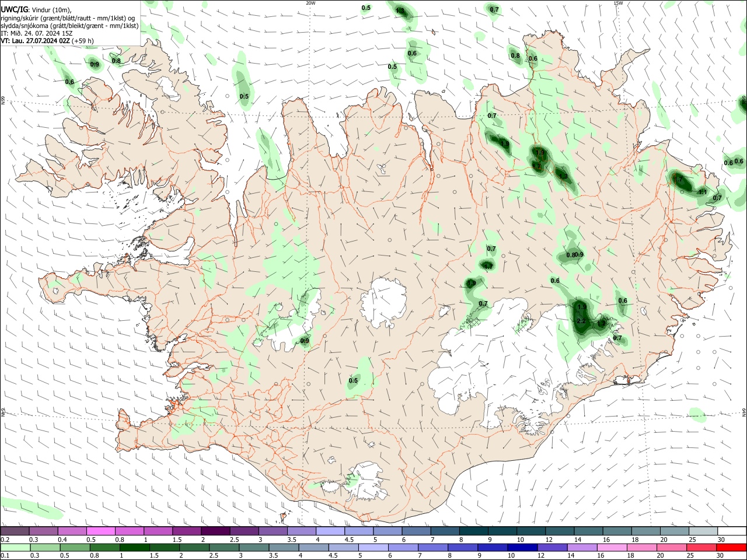
Task: Choose the pure red 30 rain legend swatch
Action: pos(732,547)
